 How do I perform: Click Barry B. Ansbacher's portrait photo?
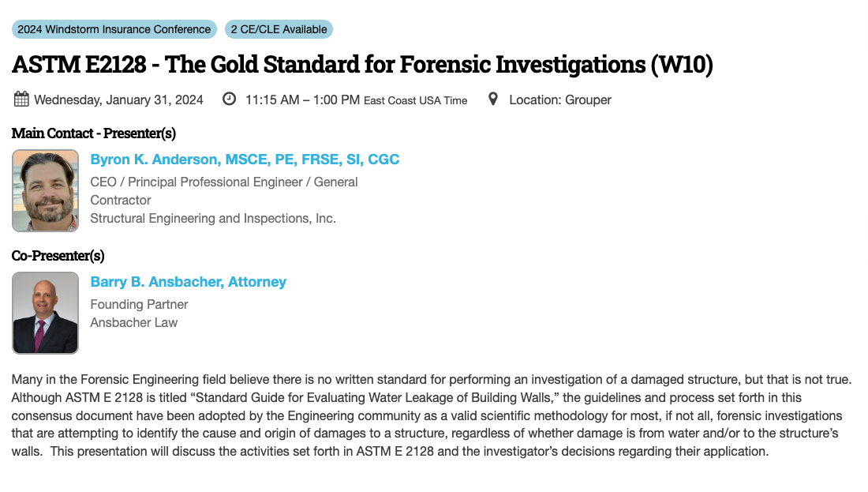45,313
